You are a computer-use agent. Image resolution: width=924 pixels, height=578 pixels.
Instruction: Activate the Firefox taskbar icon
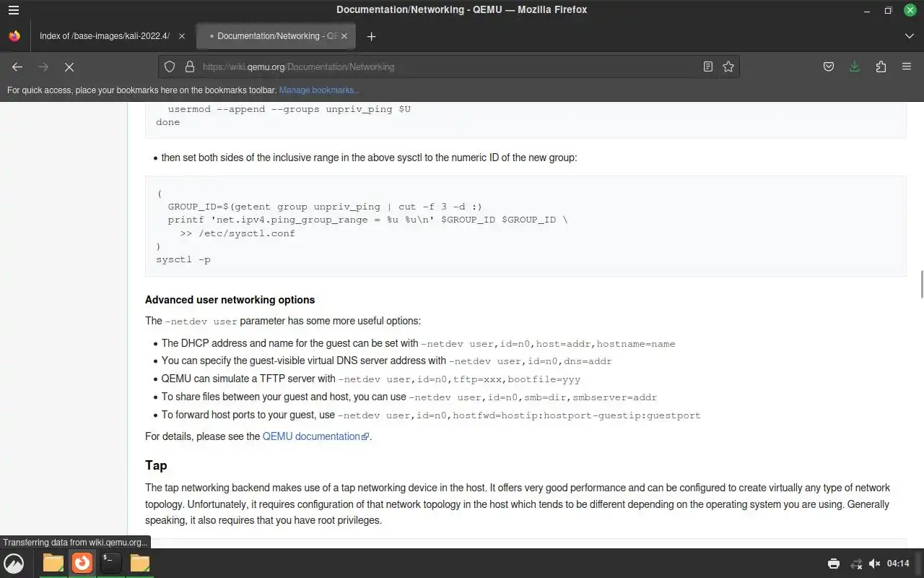pos(82,563)
